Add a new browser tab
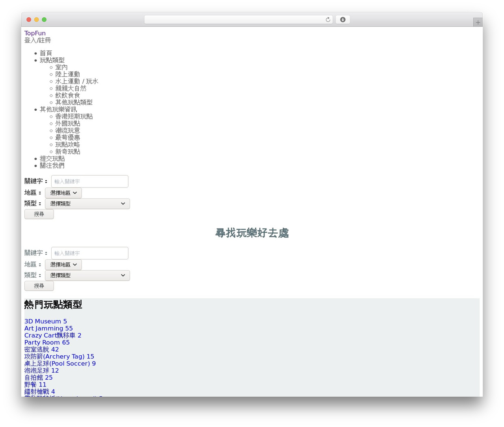Screen dimensions: 504x427 [x=478, y=22]
